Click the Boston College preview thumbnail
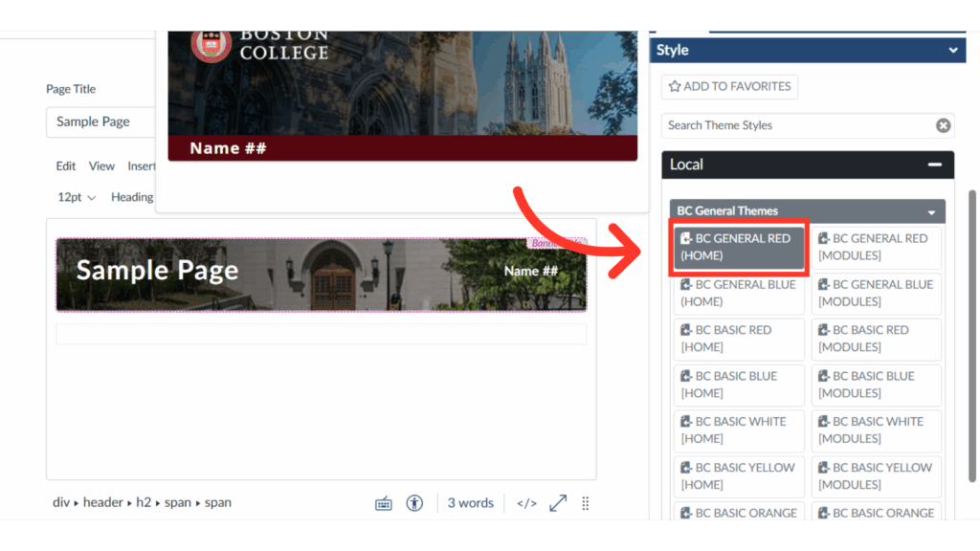Image resolution: width=980 pixels, height=551 pixels. [x=403, y=96]
